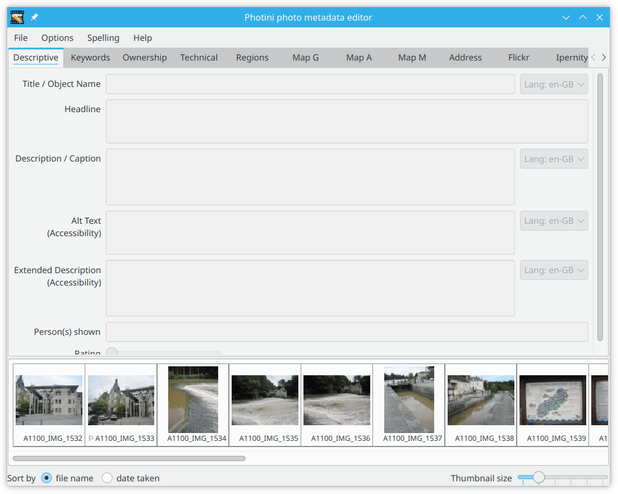Open the Description / Caption language dropdown
The height and width of the screenshot is (494, 618).
click(554, 159)
